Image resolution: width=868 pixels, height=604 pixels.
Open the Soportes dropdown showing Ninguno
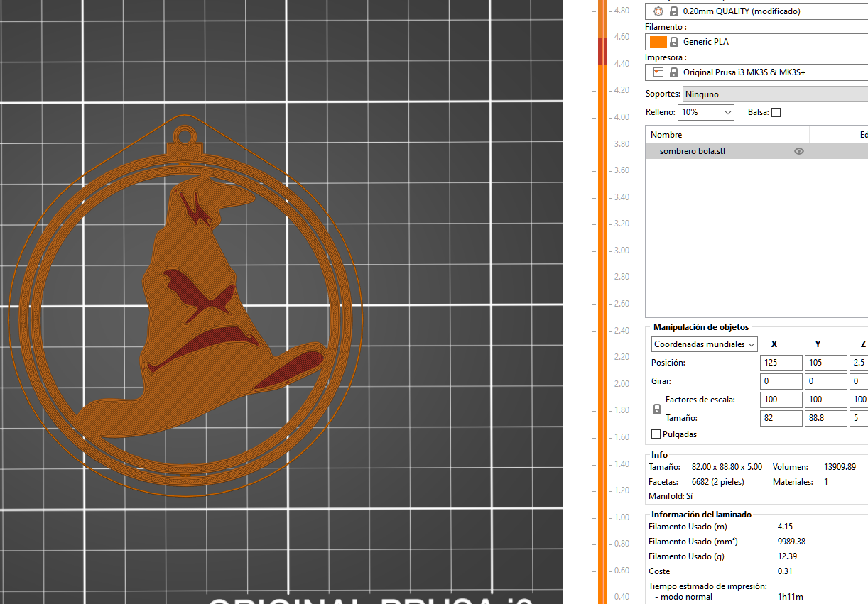[x=775, y=94]
